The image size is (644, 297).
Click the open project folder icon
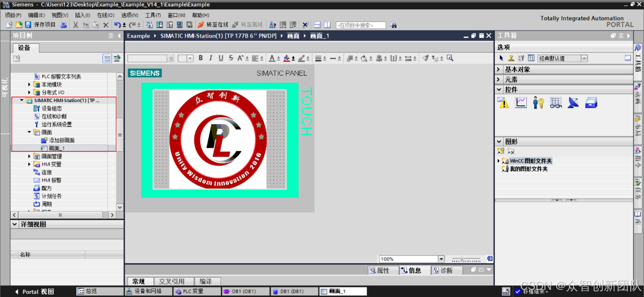[x=19, y=24]
